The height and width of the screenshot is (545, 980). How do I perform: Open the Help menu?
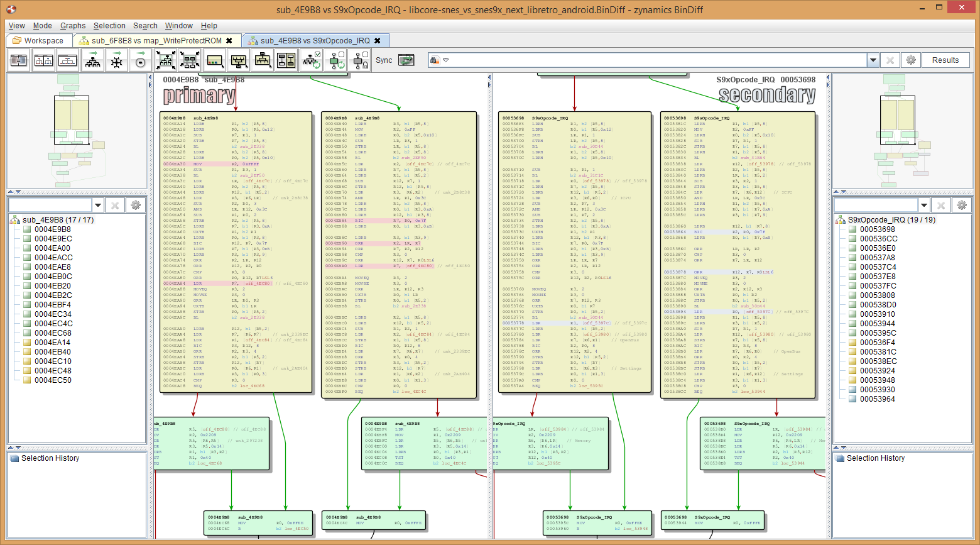pyautogui.click(x=209, y=26)
